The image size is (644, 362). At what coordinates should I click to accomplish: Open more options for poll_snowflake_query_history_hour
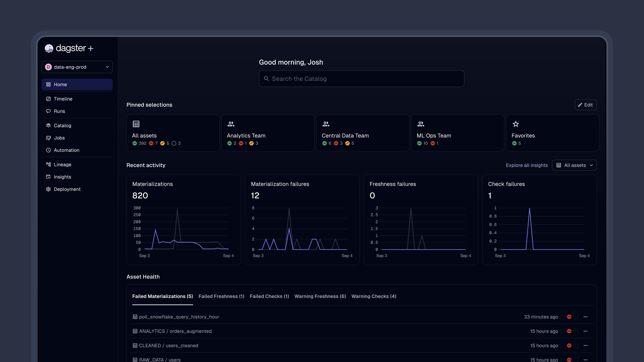585,317
